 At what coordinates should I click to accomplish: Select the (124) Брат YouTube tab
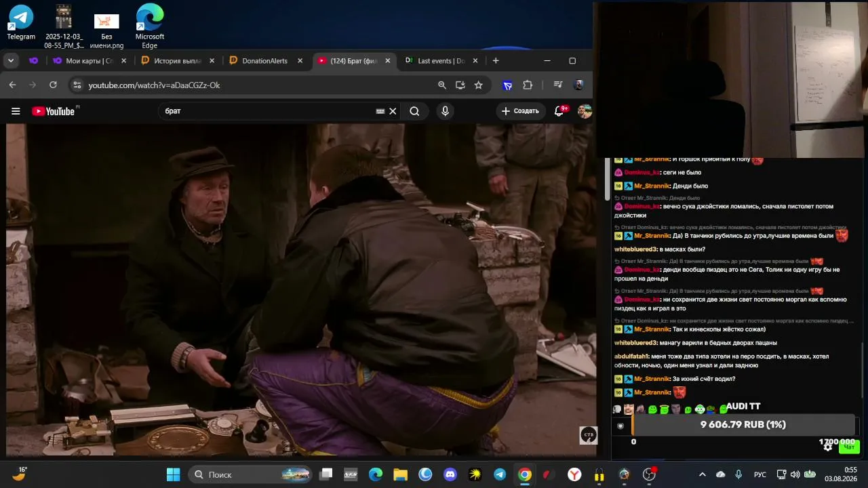354,60
